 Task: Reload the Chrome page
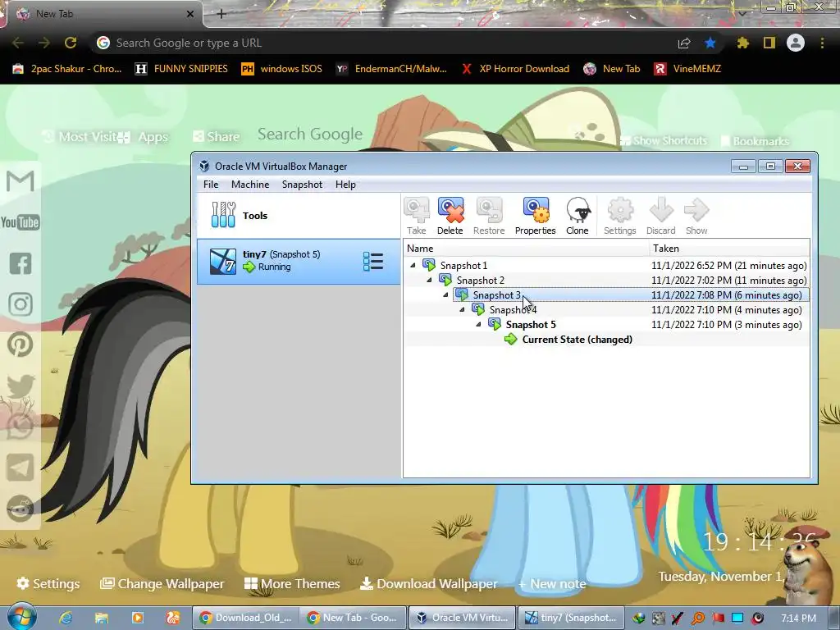pos(71,43)
